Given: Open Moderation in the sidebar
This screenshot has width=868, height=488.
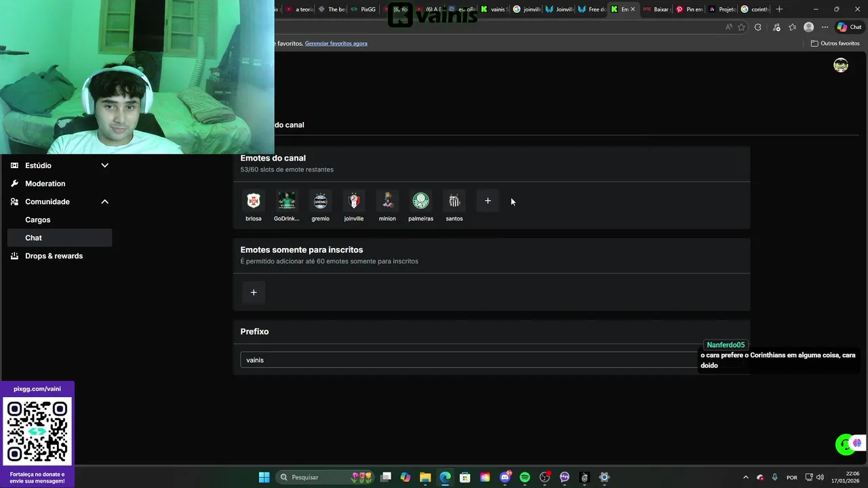Looking at the screenshot, I should coord(45,184).
